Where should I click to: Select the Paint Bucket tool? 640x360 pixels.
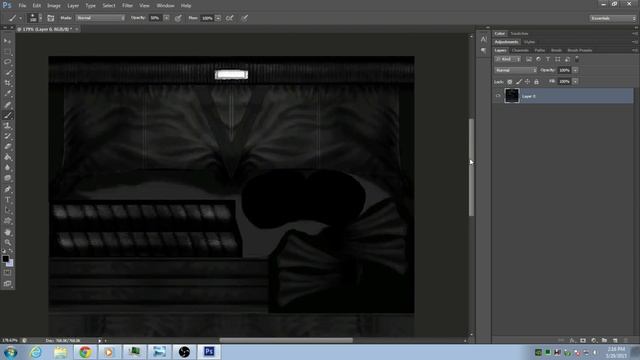point(7,158)
